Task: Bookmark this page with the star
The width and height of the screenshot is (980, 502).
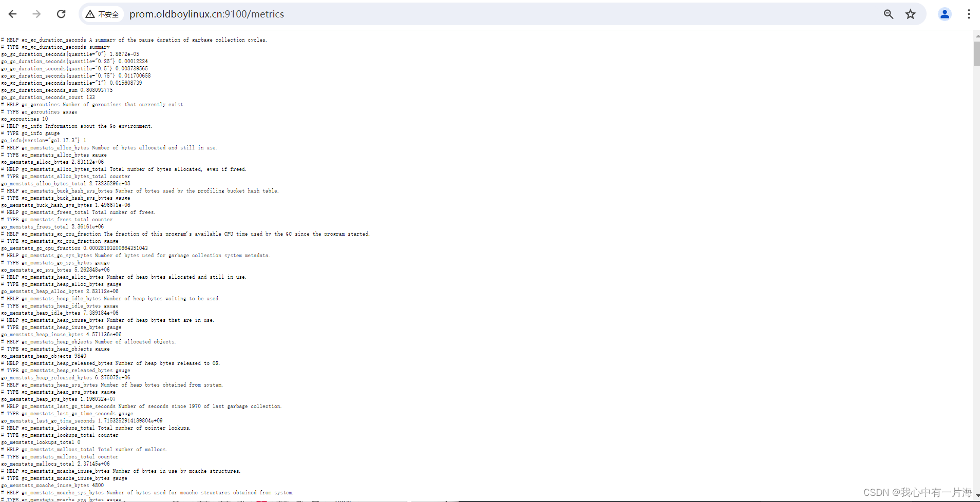Action: (911, 14)
